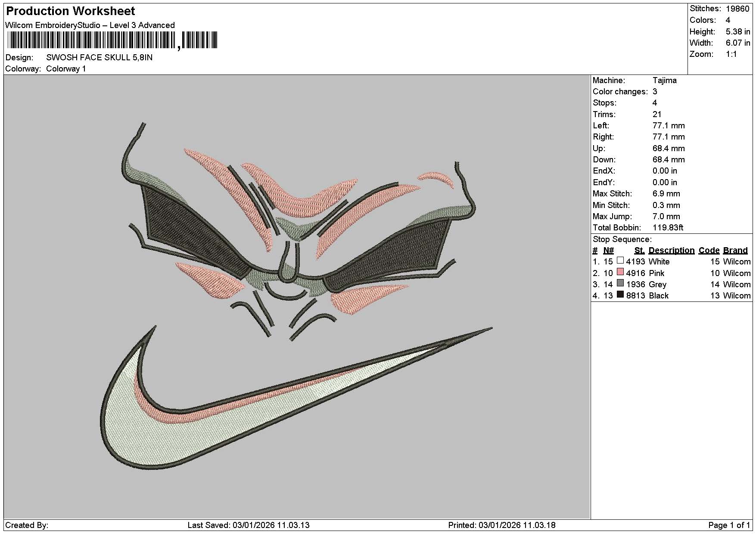This screenshot has width=756, height=534.
Task: Click the "Created By:" footer label
Action: tap(27, 525)
